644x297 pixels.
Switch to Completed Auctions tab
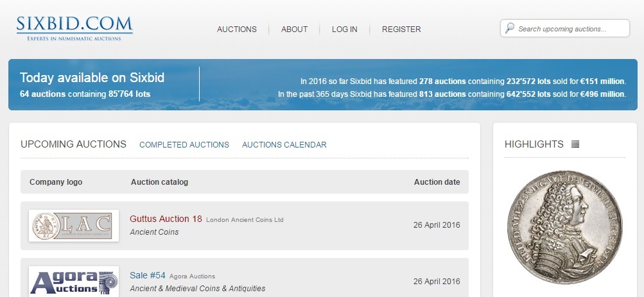[184, 145]
